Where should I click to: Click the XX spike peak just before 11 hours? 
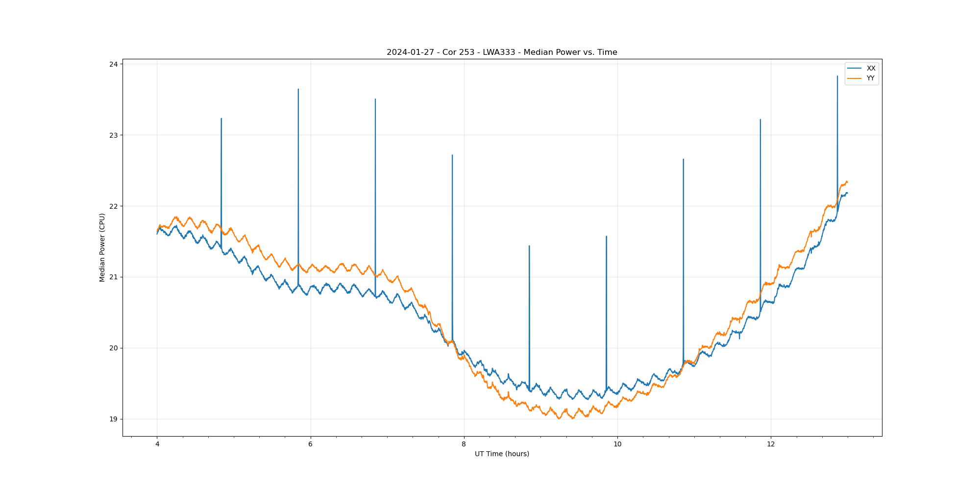coord(683,159)
